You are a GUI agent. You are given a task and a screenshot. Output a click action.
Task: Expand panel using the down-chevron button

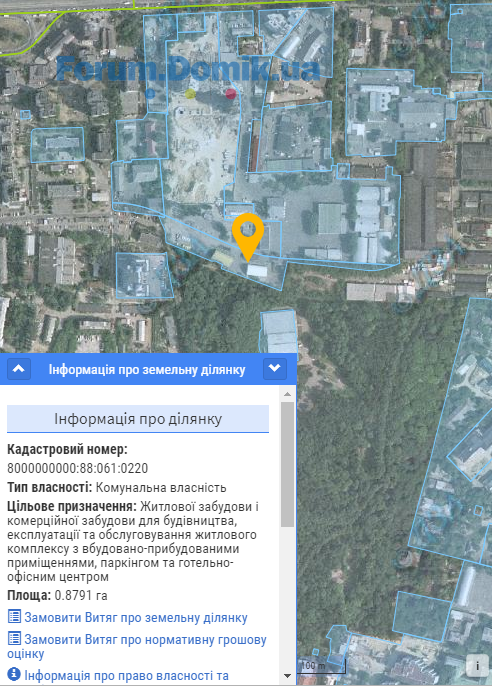pos(275,369)
